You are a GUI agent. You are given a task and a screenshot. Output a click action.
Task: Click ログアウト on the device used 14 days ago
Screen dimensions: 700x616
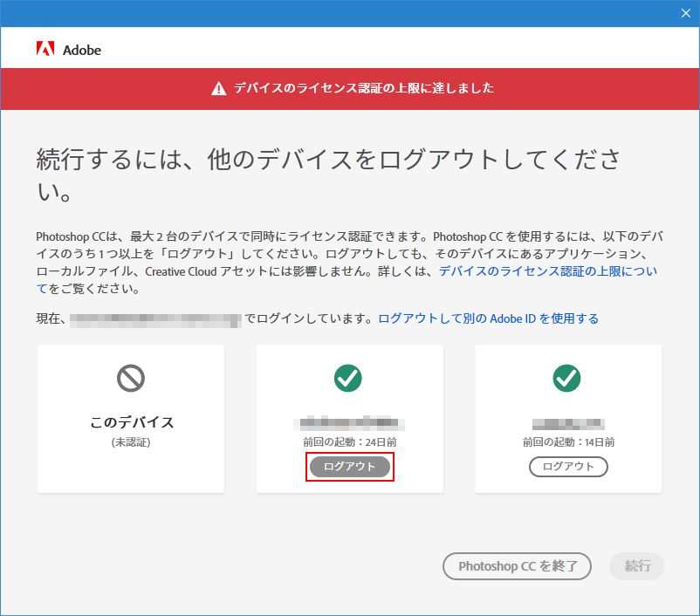click(566, 467)
